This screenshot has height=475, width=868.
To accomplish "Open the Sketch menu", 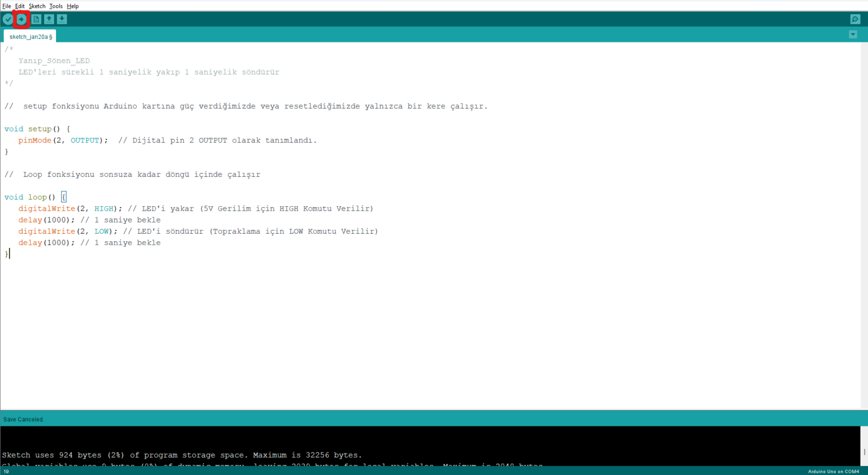I will tap(37, 6).
